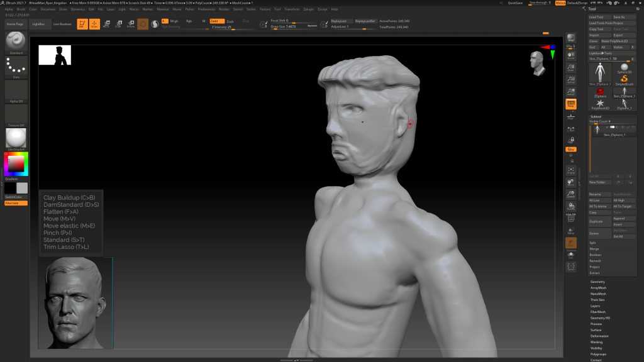Click the main color picker square
This screenshot has height=362, width=644.
(x=15, y=164)
